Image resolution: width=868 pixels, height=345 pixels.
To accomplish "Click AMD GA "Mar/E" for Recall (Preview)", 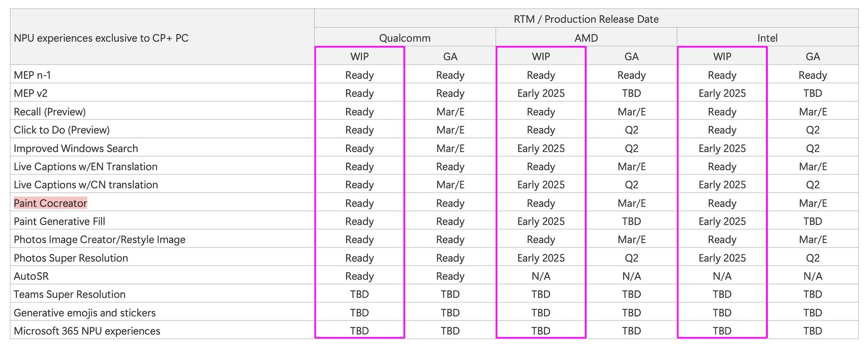I will pyautogui.click(x=631, y=112).
